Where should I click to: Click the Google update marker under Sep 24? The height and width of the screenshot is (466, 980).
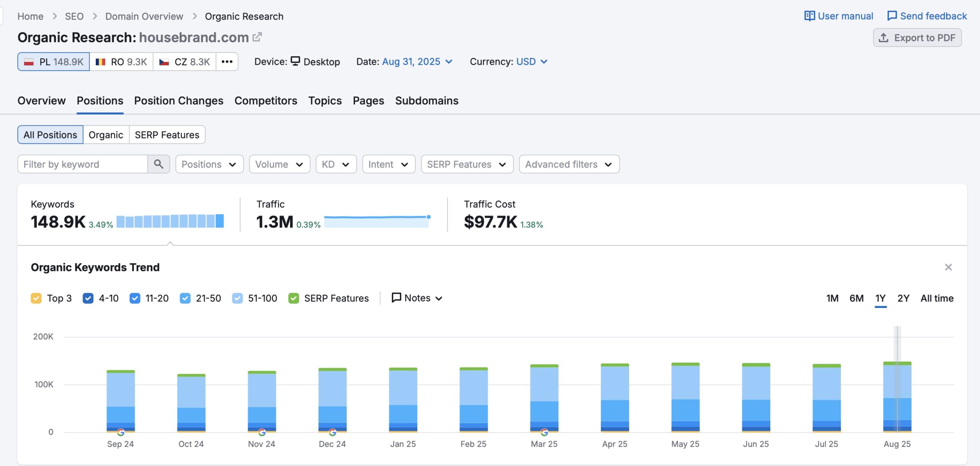pyautogui.click(x=121, y=432)
